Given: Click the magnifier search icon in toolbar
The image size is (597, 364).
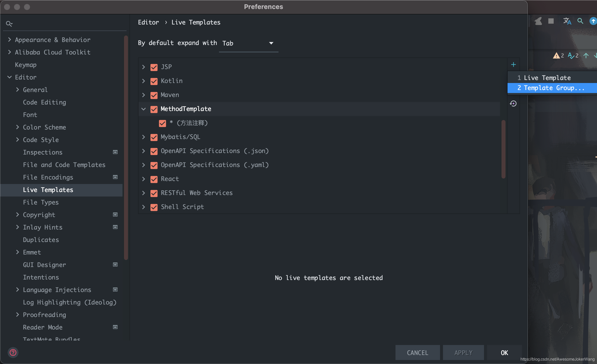Looking at the screenshot, I should 580,21.
